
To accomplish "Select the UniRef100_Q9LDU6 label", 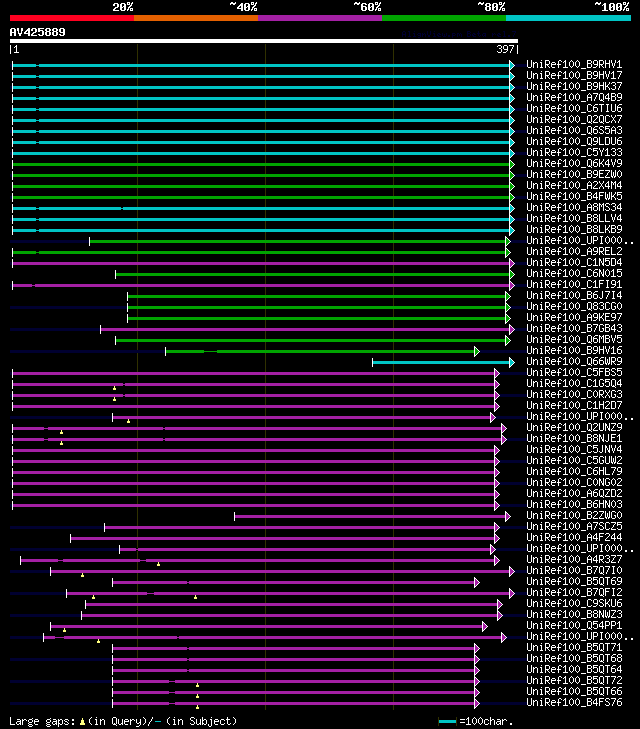I will pos(574,141).
